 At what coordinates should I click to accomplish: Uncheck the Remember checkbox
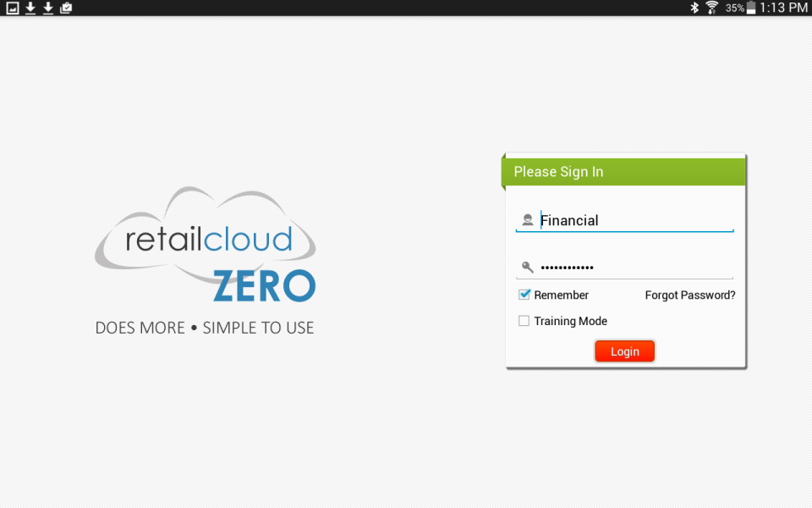tap(525, 295)
